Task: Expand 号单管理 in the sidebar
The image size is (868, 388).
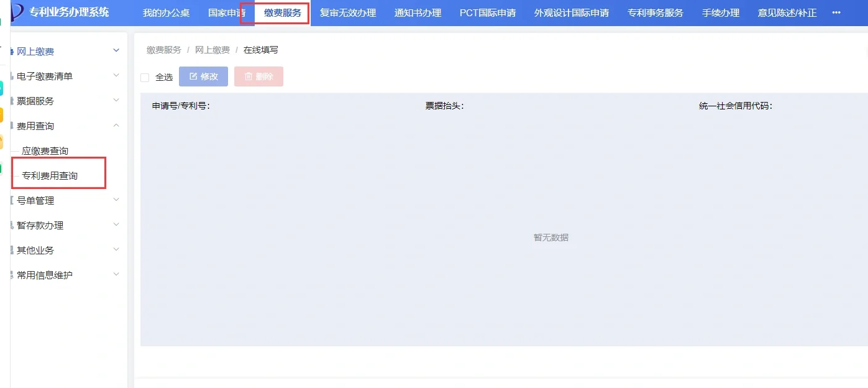Action: (116, 200)
